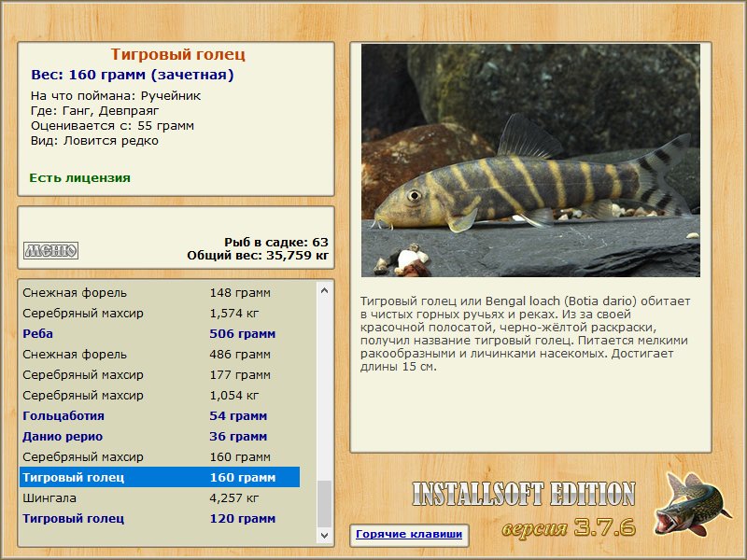Viewport: 747px width, 560px height.
Task: Click the tiger loach photo
Action: 530,160
